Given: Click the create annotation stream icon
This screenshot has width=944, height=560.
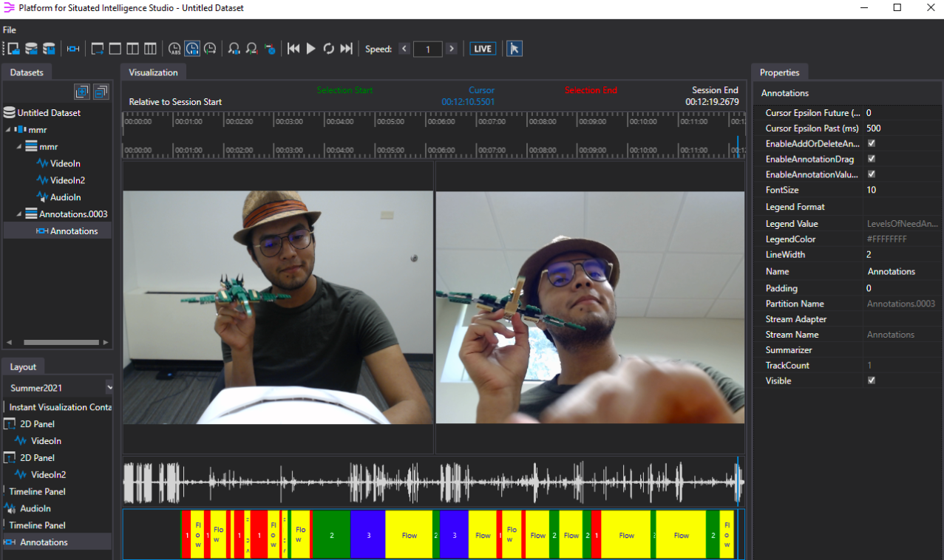Looking at the screenshot, I should coord(73,49).
